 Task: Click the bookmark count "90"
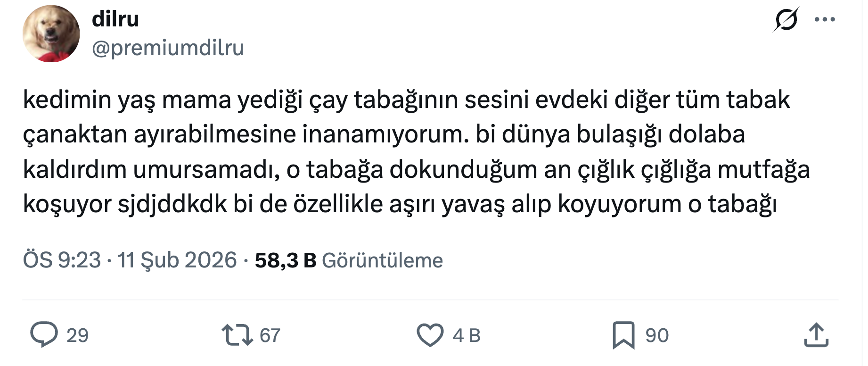[657, 335]
